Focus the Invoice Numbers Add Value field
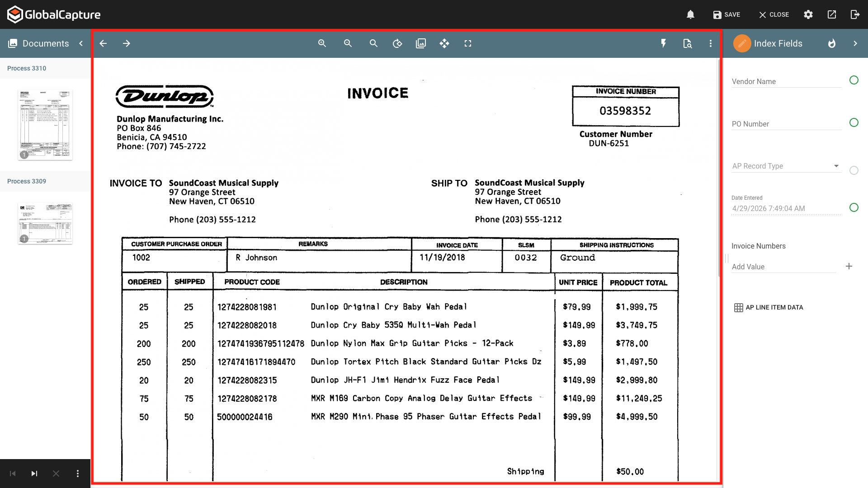 click(x=784, y=267)
